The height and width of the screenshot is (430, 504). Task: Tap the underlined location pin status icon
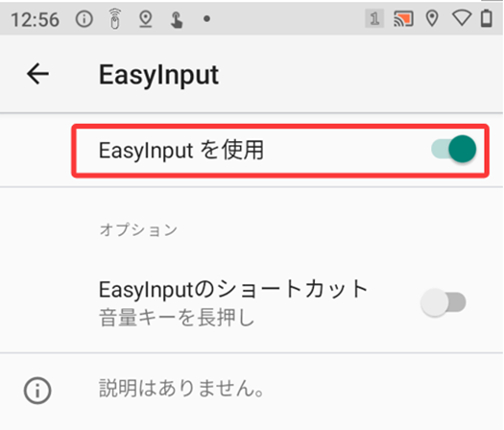click(x=146, y=19)
